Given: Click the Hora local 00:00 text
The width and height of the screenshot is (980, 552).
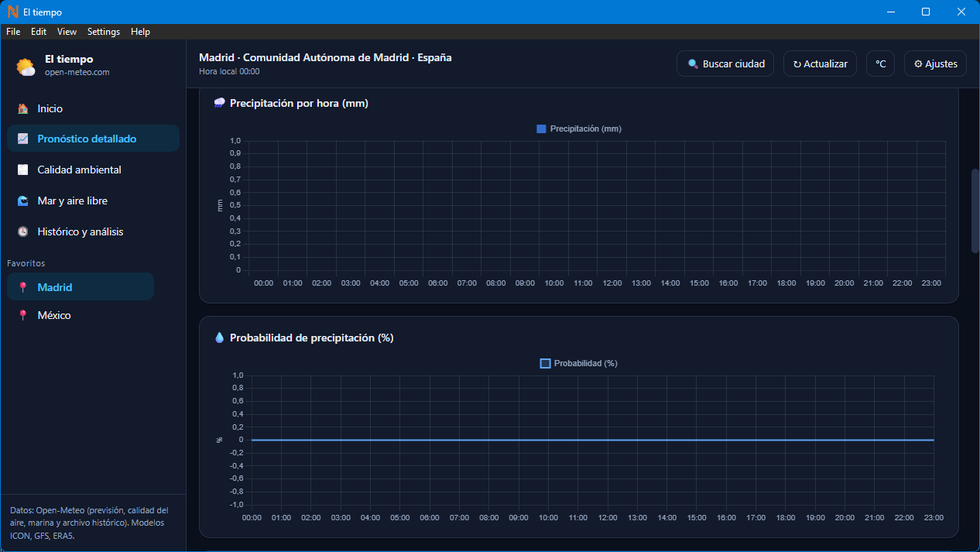Looking at the screenshot, I should click(229, 72).
